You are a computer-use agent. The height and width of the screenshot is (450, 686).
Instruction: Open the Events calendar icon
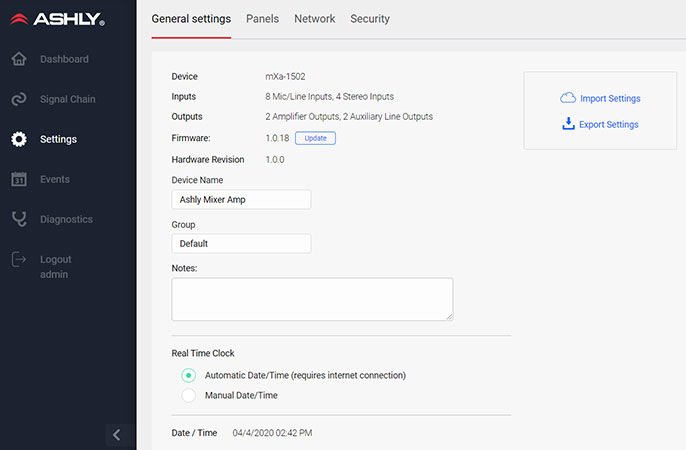[19, 179]
